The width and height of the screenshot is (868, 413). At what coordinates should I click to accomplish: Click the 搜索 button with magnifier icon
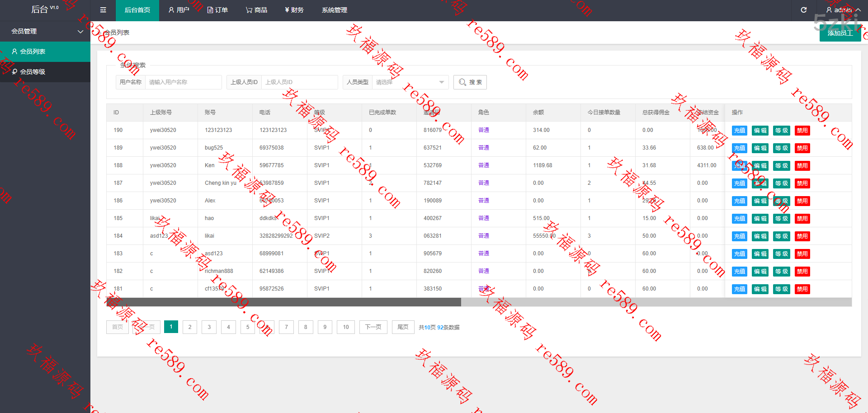coord(470,82)
